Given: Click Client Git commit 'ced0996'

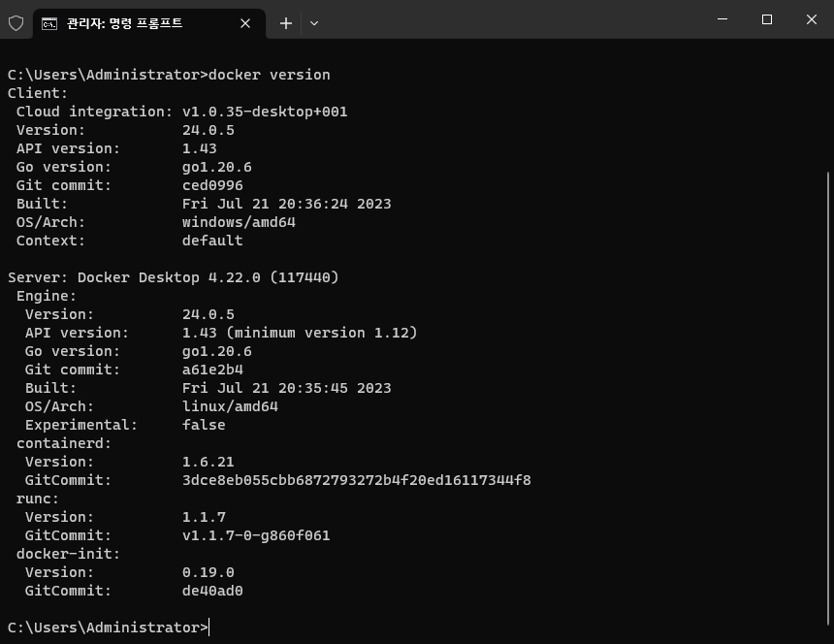Looking at the screenshot, I should [212, 185].
